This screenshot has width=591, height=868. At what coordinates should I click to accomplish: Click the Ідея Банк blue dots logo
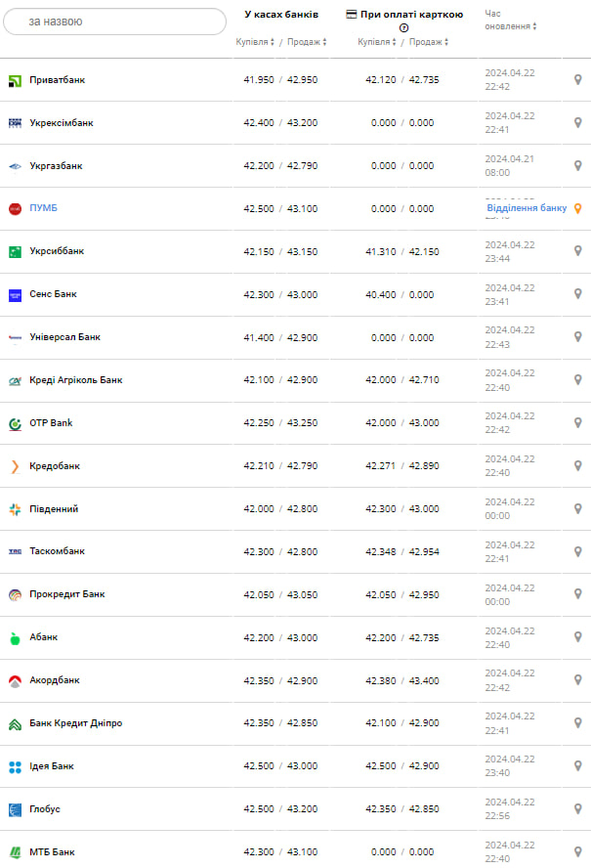[x=15, y=766]
